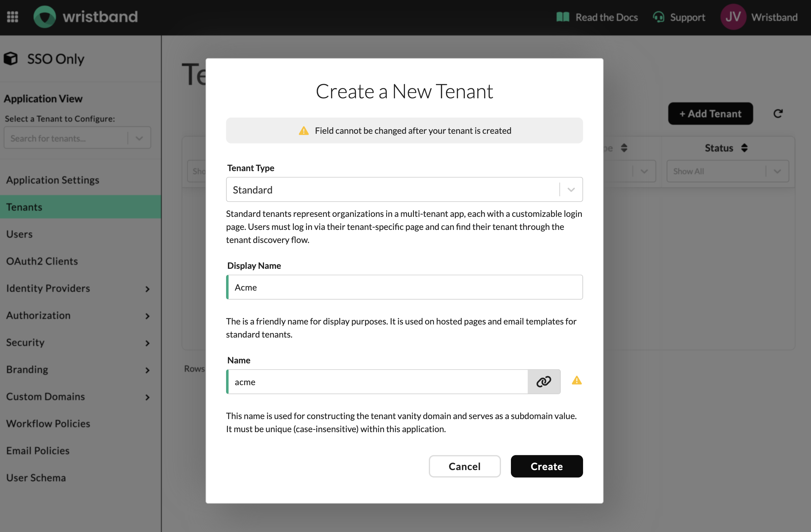811x532 pixels.
Task: Cancel the new tenant dialog
Action: [464, 466]
